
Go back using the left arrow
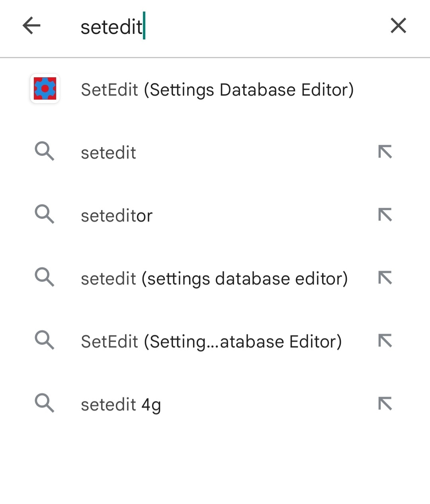pos(31,26)
